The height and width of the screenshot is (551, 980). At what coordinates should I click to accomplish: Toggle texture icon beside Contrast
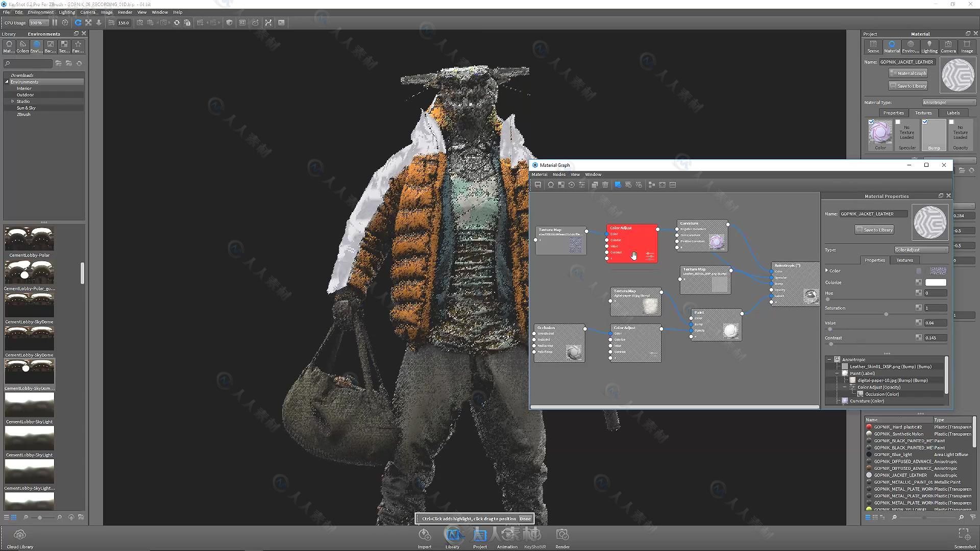(919, 337)
